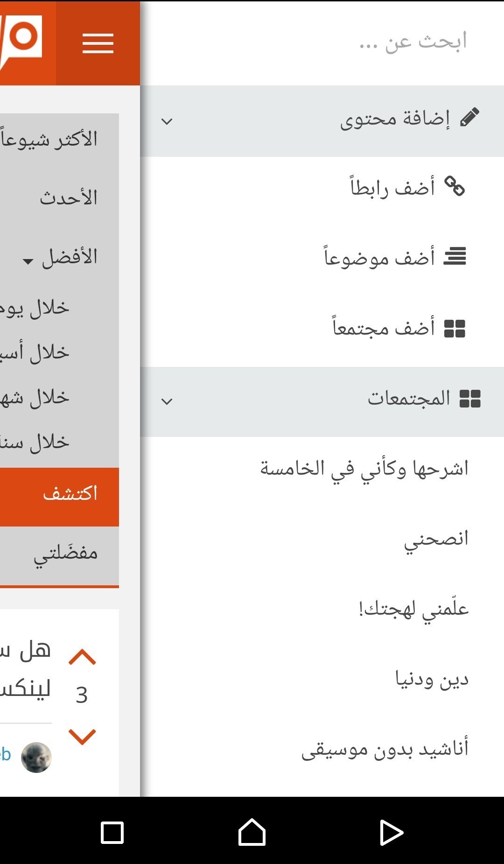The height and width of the screenshot is (864, 504).
Task: Tap the lines icon for أضف موضوعاً
Action: coord(455,256)
